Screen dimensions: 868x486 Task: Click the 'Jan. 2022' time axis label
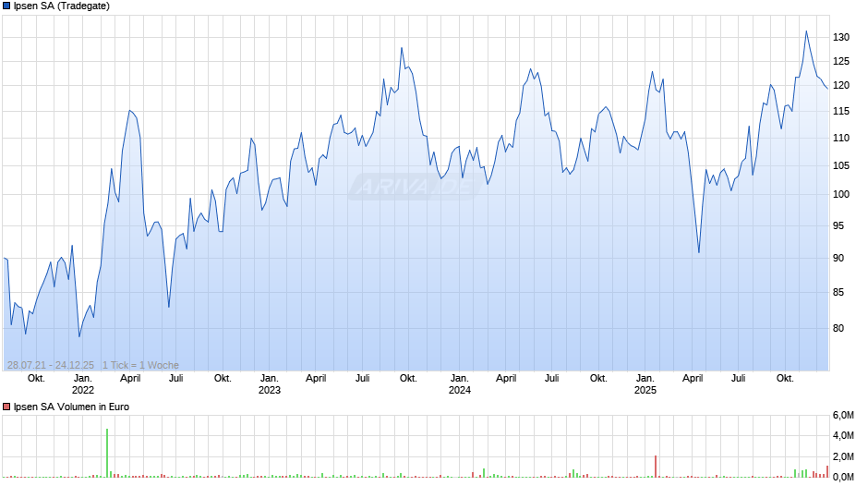click(x=83, y=384)
